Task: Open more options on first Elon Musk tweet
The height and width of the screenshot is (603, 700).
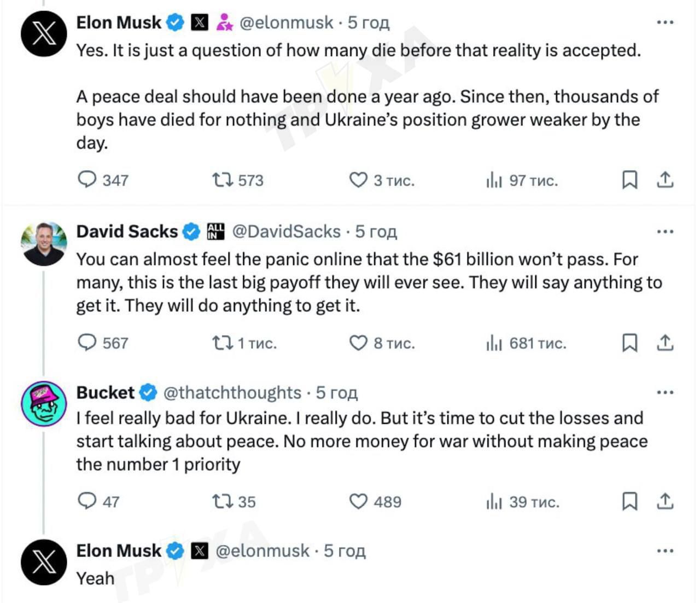Action: click(664, 22)
